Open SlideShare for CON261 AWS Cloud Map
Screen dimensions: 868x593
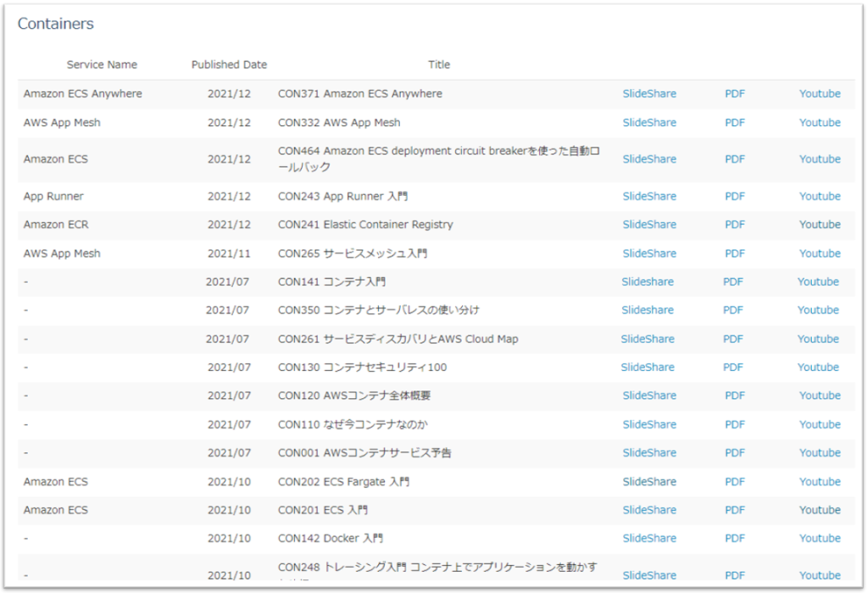[x=647, y=339]
